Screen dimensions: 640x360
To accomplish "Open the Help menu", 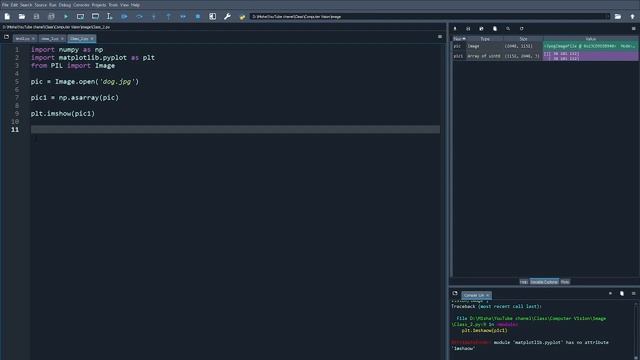I will (135, 5).
